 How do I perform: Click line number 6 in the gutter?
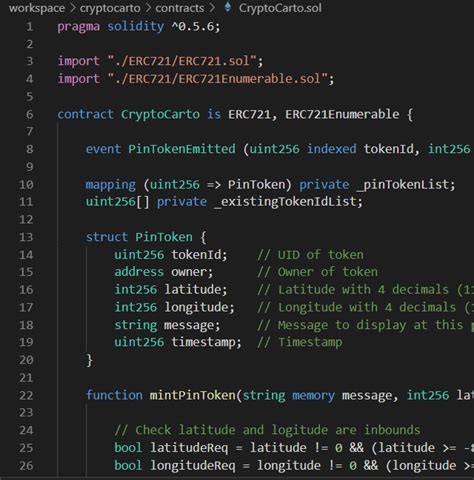coord(30,114)
